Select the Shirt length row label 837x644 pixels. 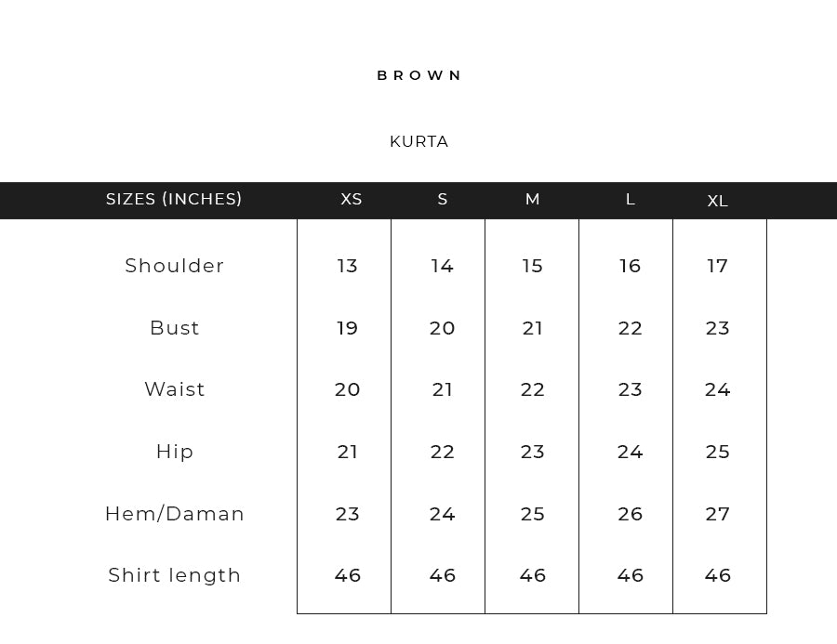click(175, 575)
